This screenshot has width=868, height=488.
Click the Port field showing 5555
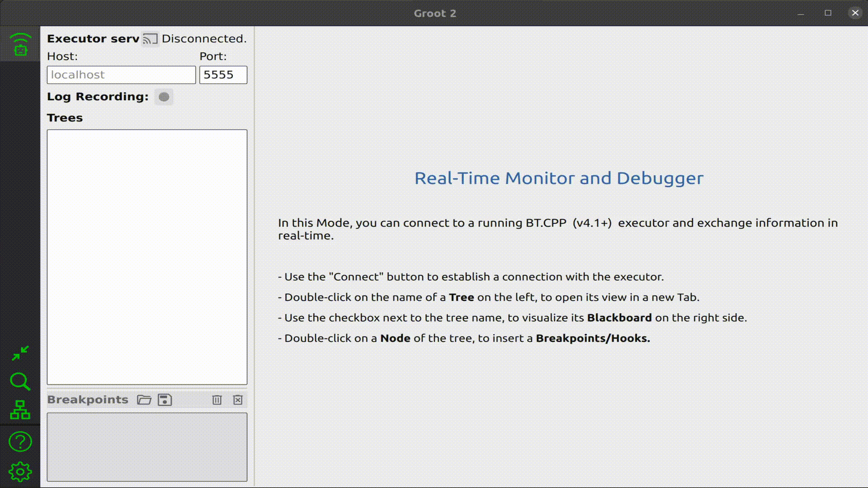click(x=223, y=75)
